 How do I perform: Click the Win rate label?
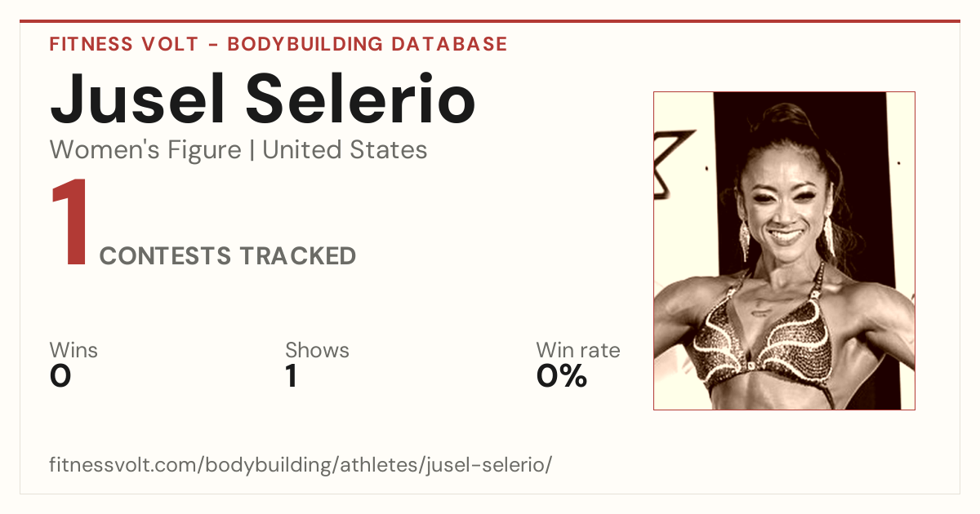click(x=578, y=350)
